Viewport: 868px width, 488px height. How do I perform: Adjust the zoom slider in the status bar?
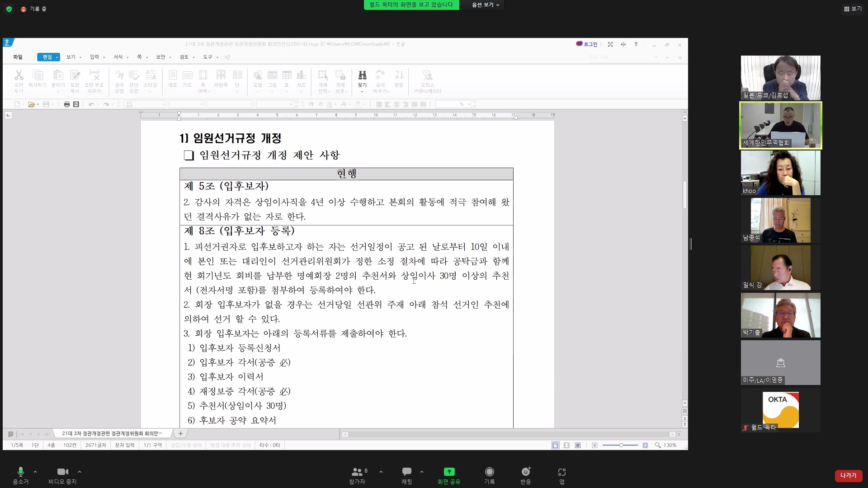(x=621, y=445)
